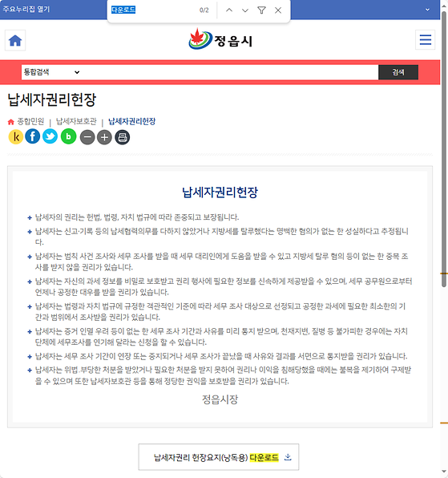Share via KakaoTalk yellow icon
The width and height of the screenshot is (448, 478).
tap(16, 136)
